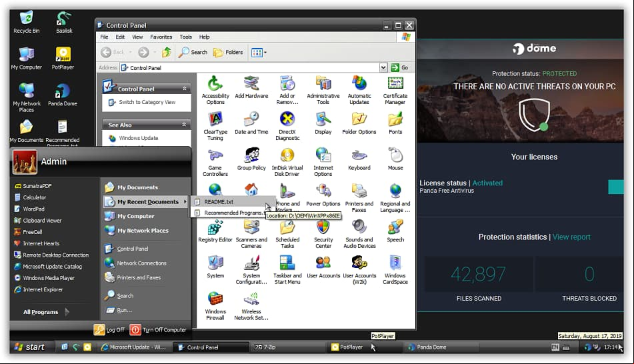Click the Up folder toolbar button
Image resolution: width=634 pixels, height=364 pixels.
pos(166,52)
